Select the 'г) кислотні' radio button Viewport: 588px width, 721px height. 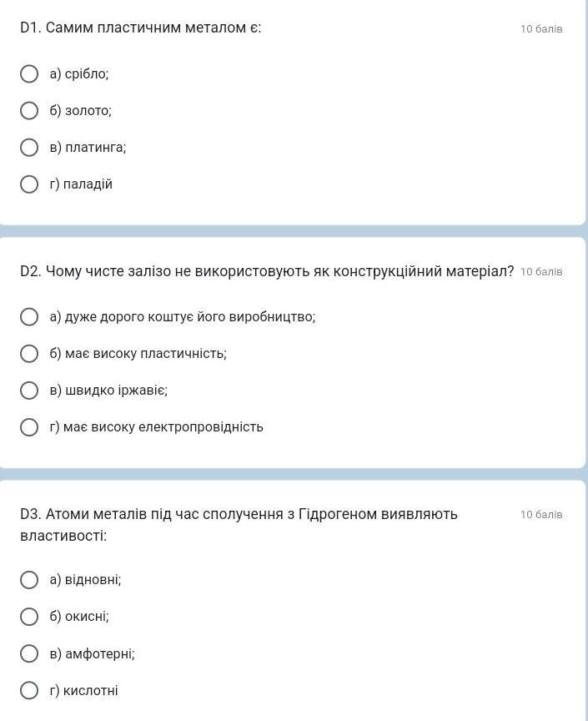[x=29, y=690]
